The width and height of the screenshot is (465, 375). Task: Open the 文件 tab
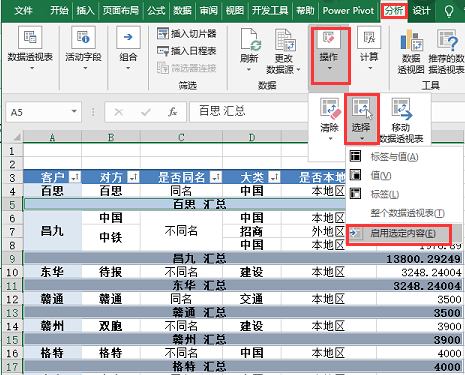click(x=24, y=11)
